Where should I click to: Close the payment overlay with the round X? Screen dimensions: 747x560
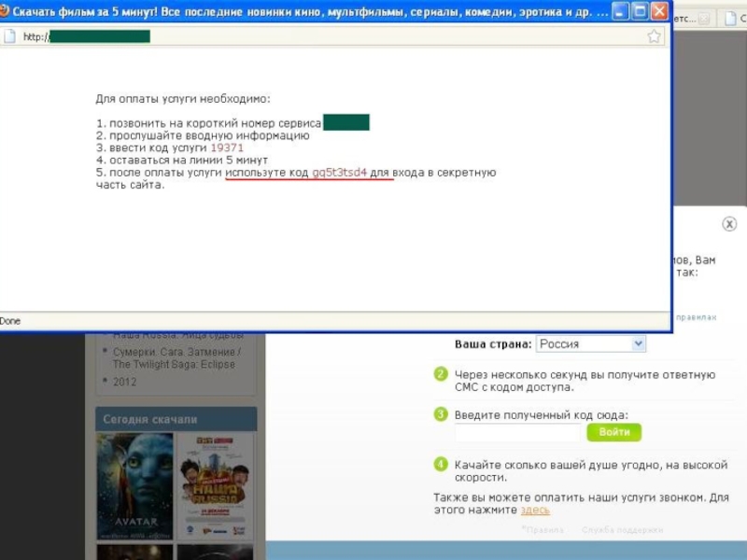click(x=729, y=224)
